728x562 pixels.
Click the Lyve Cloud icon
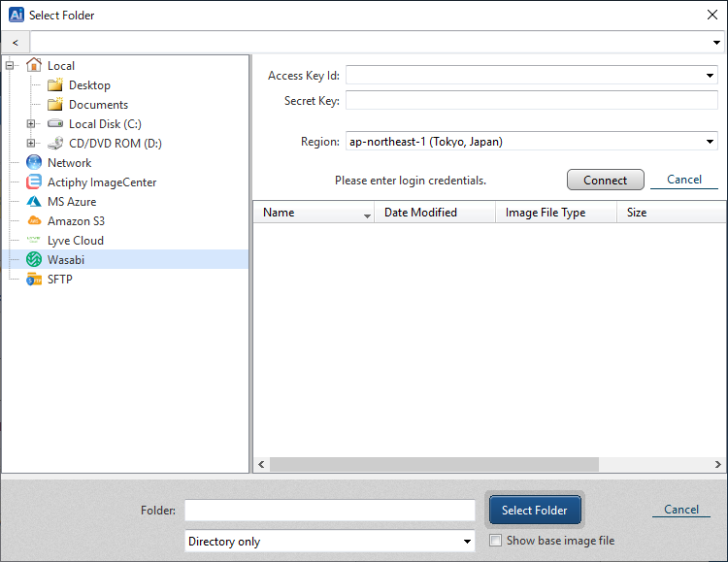point(34,240)
